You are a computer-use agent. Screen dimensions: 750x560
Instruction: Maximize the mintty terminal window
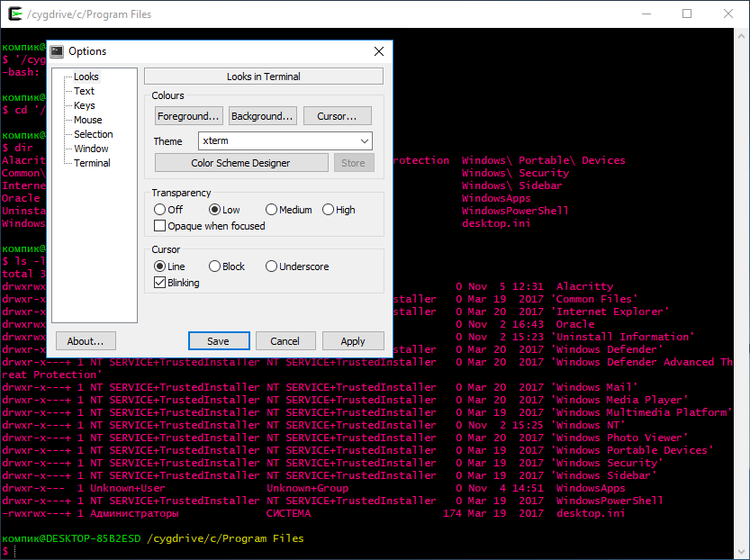687,14
